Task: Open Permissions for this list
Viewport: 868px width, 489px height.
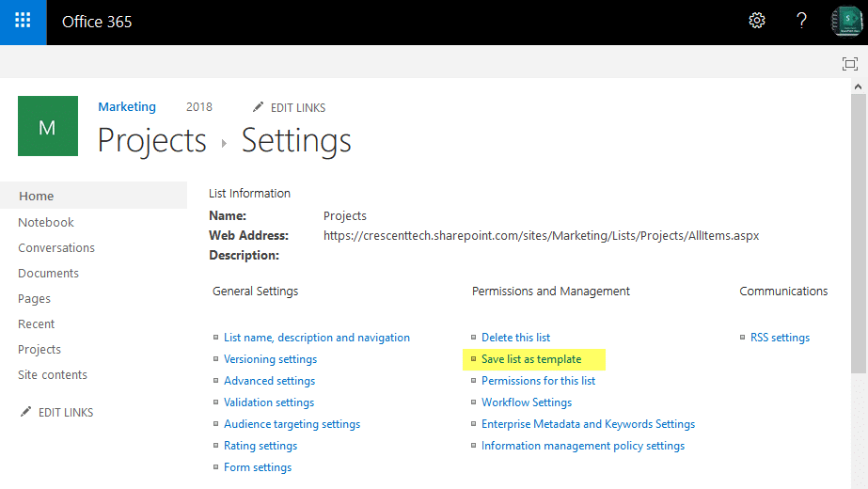Action: 538,381
